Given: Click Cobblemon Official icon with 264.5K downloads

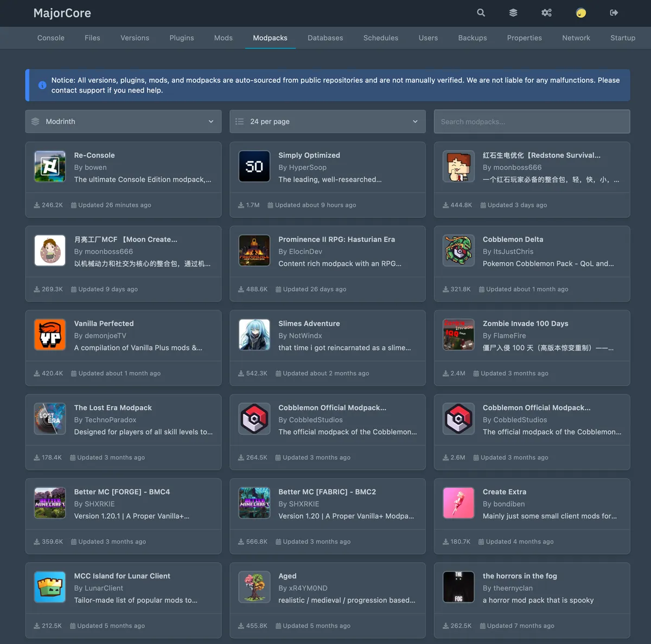Looking at the screenshot, I should [254, 418].
